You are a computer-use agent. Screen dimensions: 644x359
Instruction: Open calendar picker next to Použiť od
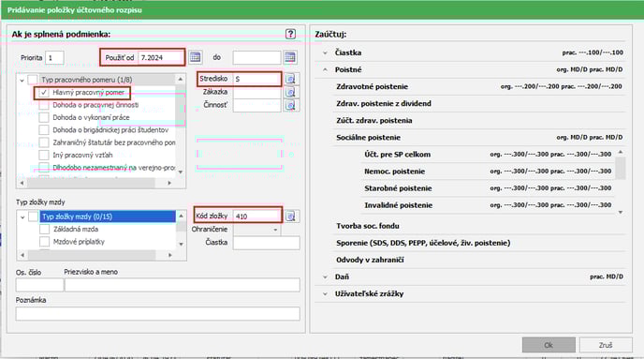click(195, 57)
